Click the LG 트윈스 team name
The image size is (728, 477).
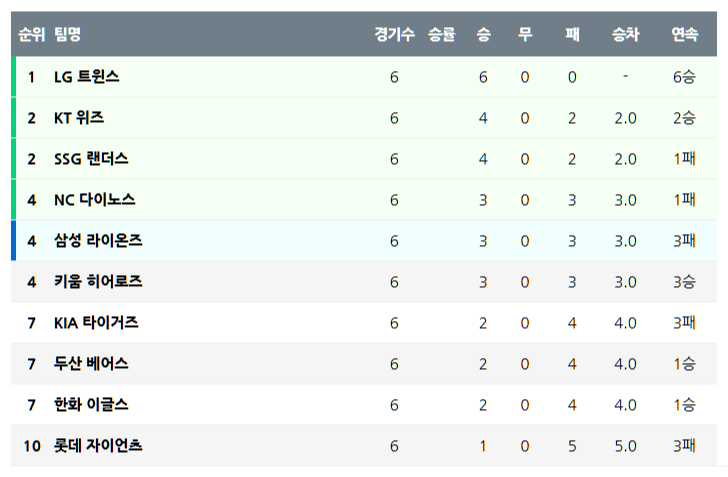[x=87, y=77]
